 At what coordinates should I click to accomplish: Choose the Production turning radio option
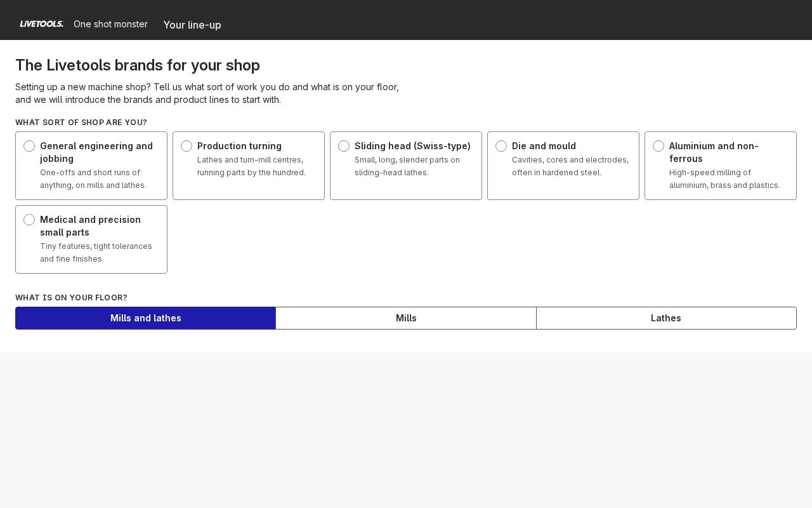click(187, 146)
